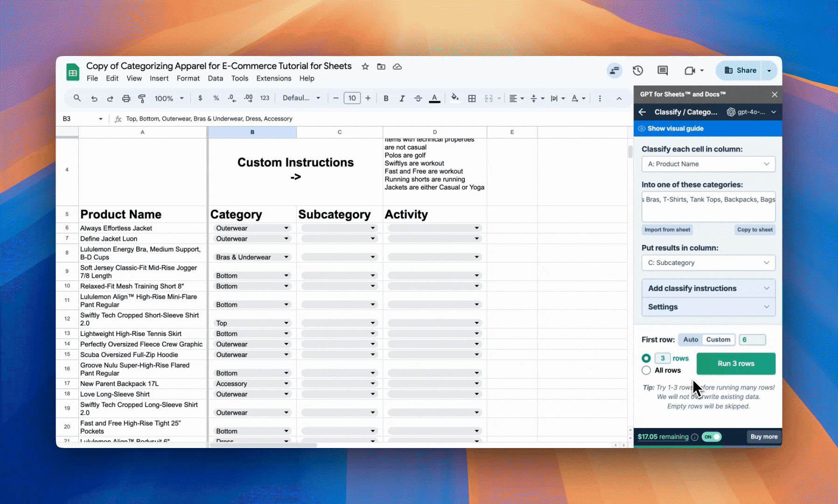The image size is (838, 504).
Task: Open zoom level 100% dropdown
Action: point(169,98)
